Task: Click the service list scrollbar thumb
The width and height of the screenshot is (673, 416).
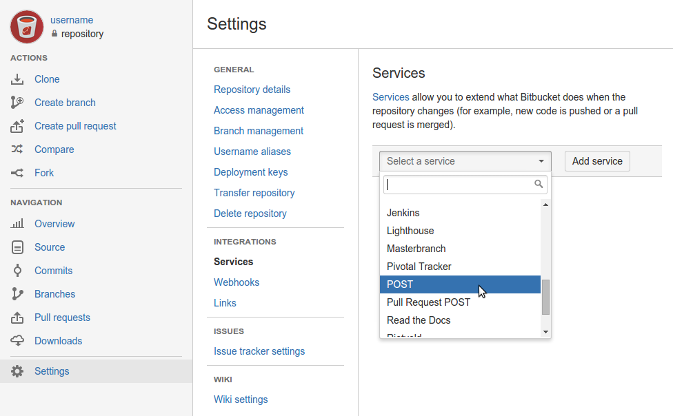Action: tap(546, 297)
